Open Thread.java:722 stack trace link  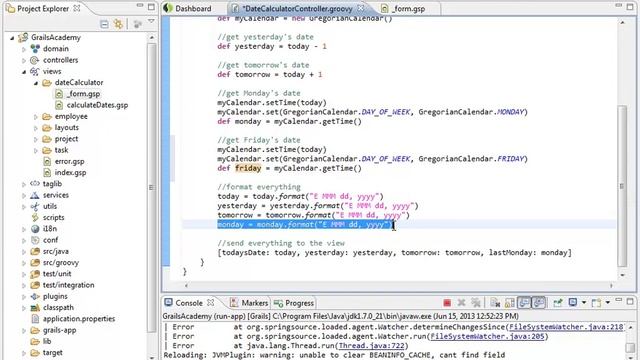371,346
